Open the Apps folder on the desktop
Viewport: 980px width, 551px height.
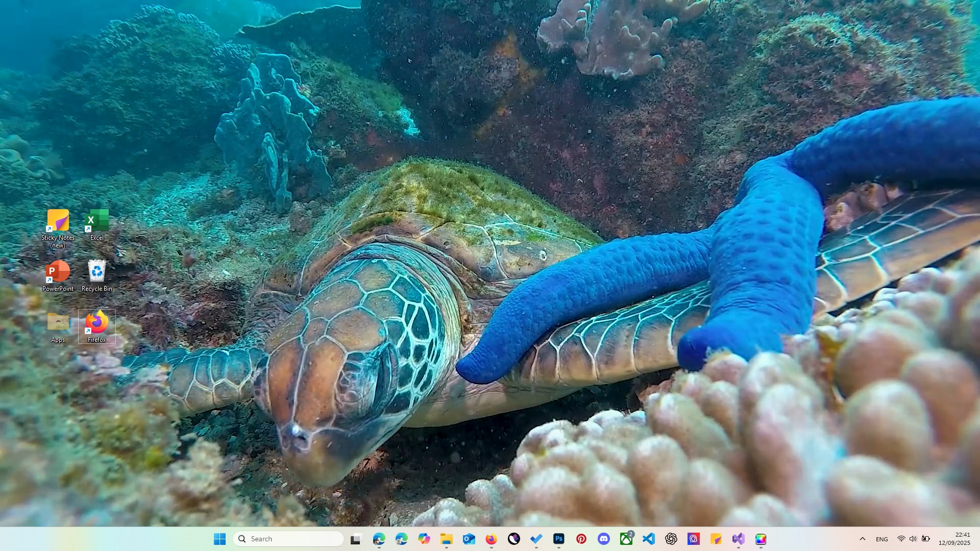click(58, 325)
